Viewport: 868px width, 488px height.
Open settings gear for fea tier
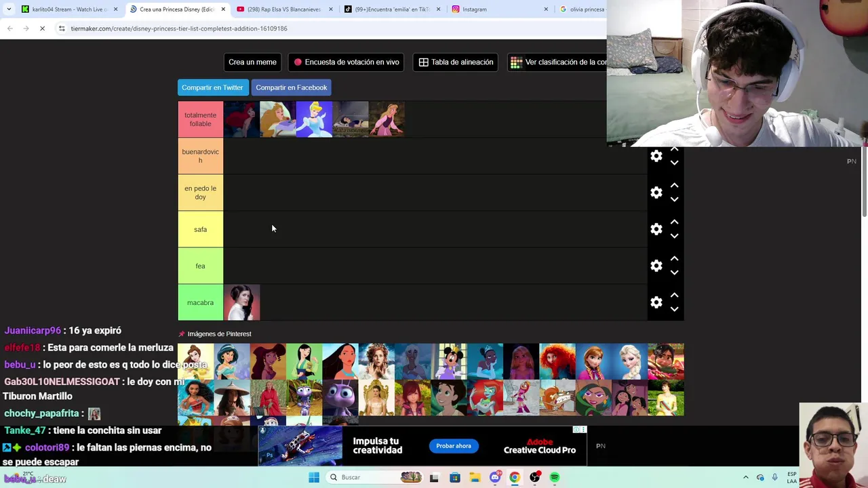(656, 266)
